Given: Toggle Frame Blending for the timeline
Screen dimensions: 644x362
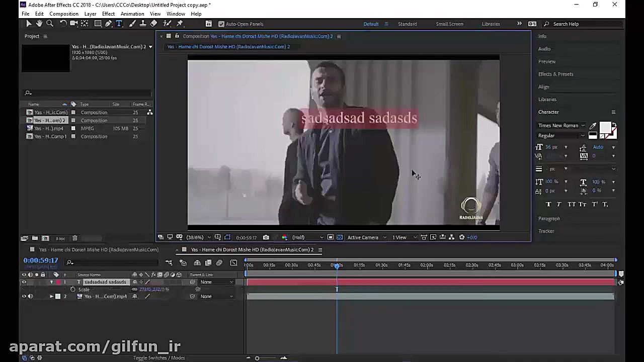Looking at the screenshot, I should (x=208, y=262).
